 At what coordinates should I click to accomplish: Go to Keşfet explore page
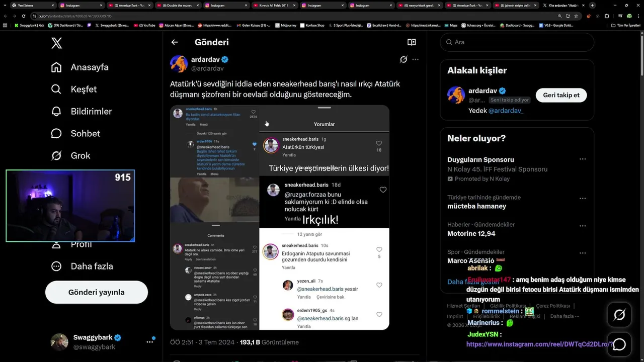click(74, 89)
